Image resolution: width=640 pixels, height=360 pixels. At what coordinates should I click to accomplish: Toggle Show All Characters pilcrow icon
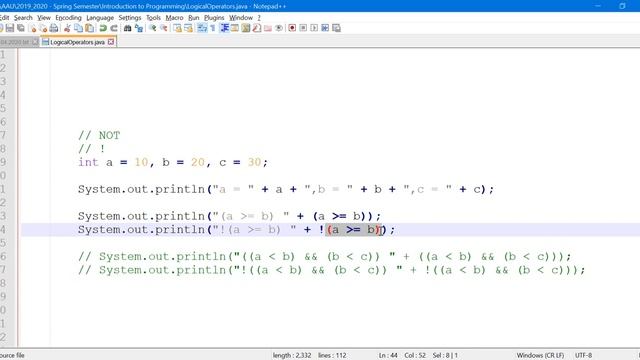tap(213, 28)
